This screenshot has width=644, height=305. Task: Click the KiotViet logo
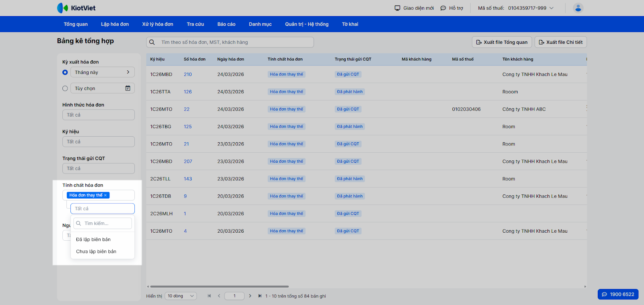point(76,8)
